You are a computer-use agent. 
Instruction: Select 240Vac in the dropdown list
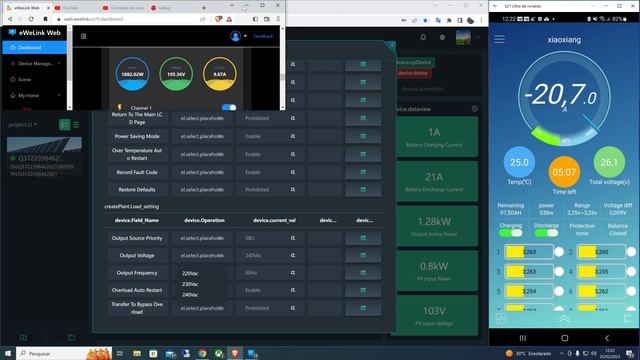(x=190, y=295)
